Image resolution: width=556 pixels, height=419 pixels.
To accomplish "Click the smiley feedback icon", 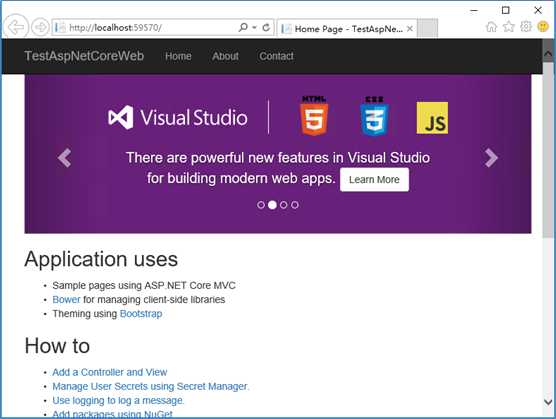I will (x=543, y=27).
